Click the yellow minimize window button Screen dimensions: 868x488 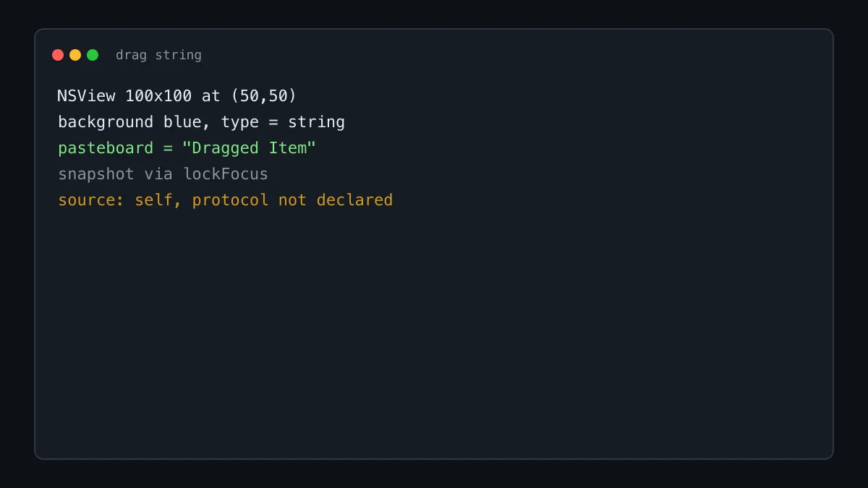click(75, 55)
